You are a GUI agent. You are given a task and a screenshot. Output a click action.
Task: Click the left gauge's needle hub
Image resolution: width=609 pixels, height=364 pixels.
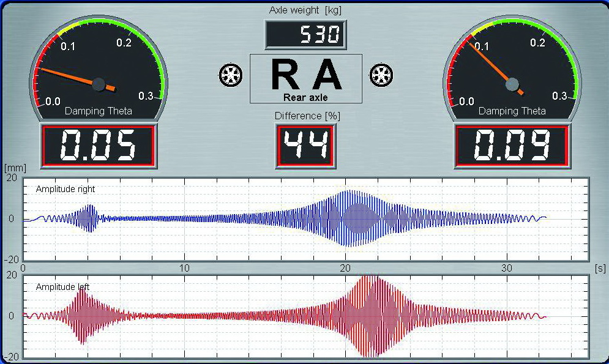tap(98, 85)
